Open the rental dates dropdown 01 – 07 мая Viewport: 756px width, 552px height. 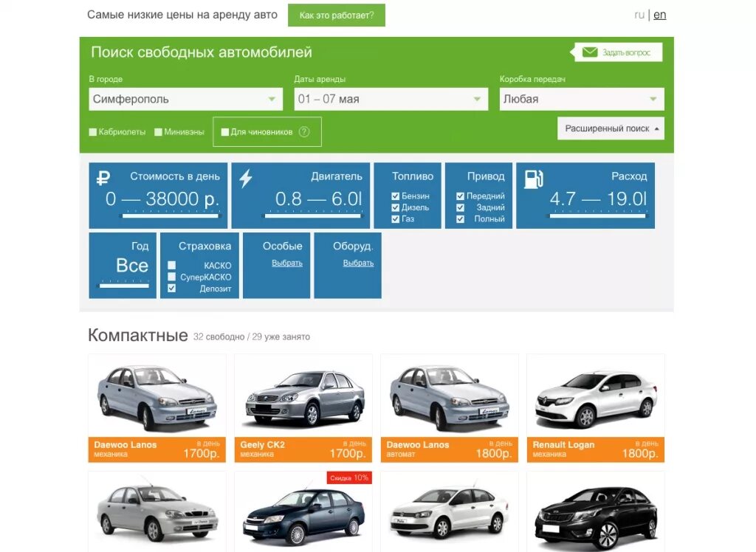(391, 100)
